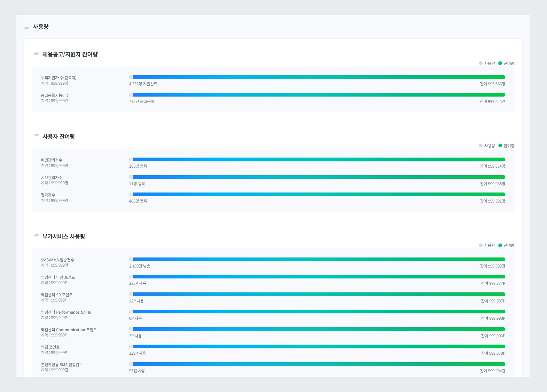This screenshot has width=547, height=392.
Task: Click the '6P 사용' usage value
Action: (x=136, y=318)
